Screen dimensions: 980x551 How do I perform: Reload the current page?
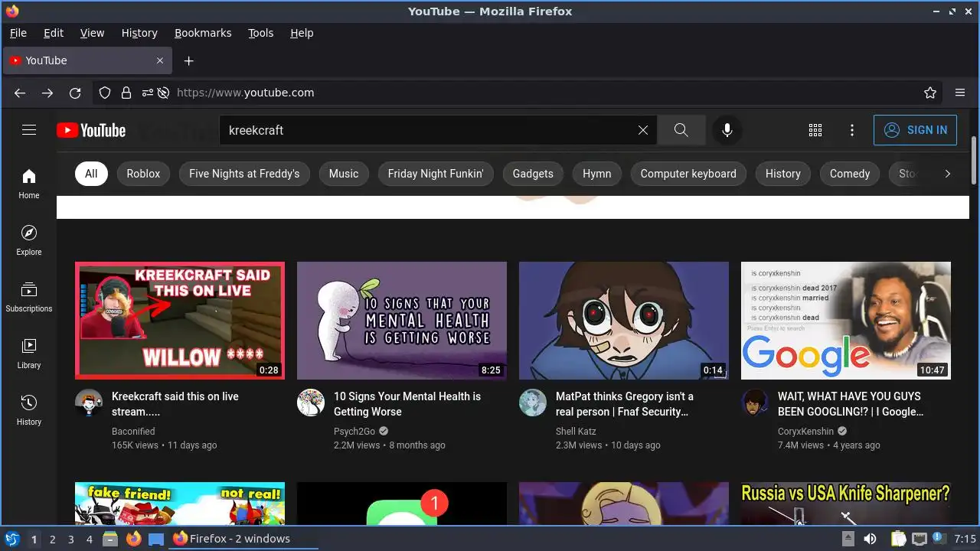(75, 93)
